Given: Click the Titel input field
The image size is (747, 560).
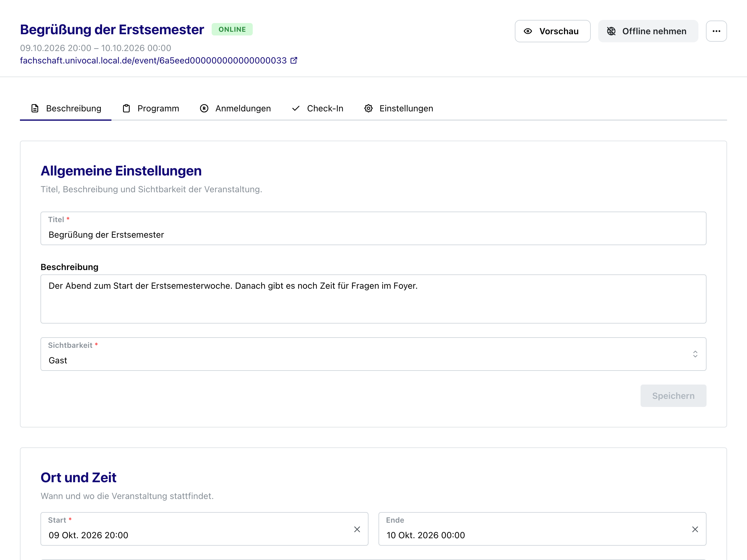Looking at the screenshot, I should pos(373,229).
